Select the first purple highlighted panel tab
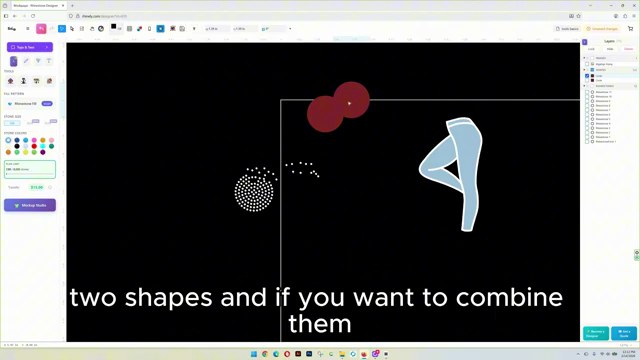This screenshot has height=360, width=640. tap(13, 61)
